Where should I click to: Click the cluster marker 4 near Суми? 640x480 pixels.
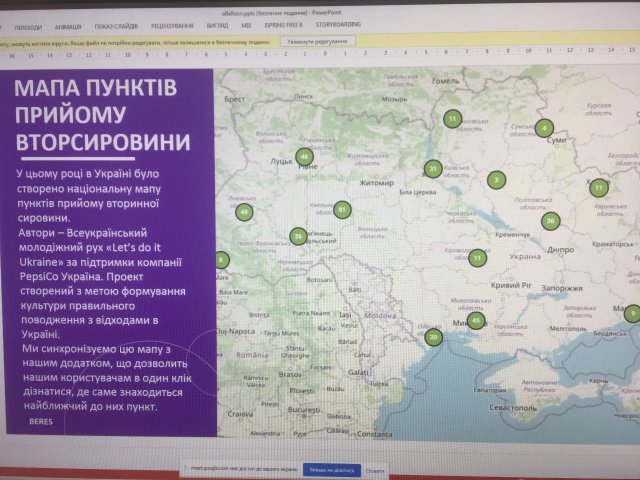543,128
